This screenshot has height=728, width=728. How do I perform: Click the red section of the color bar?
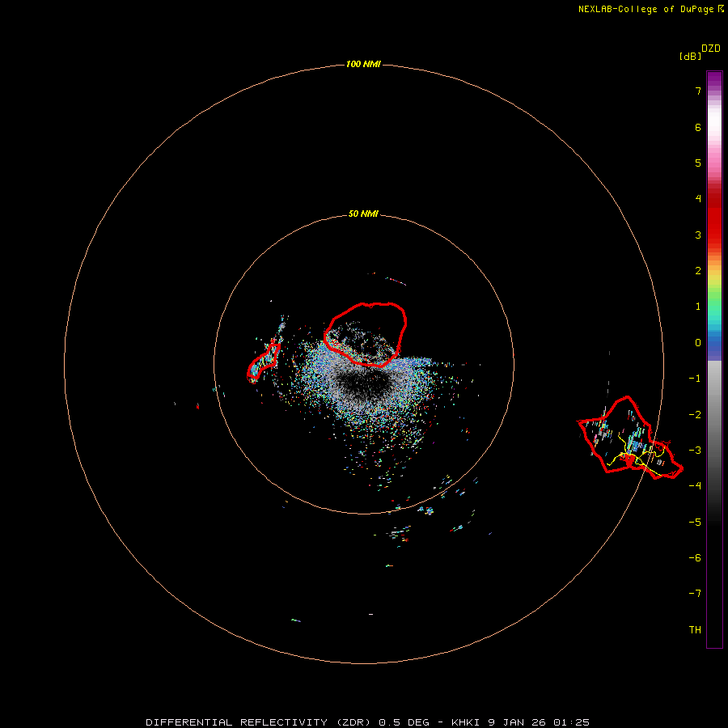714,216
